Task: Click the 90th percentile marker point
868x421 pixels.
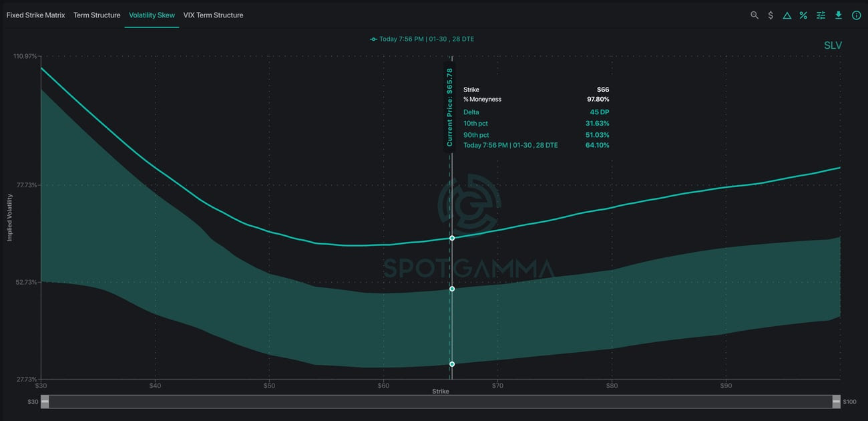Action: coord(452,289)
